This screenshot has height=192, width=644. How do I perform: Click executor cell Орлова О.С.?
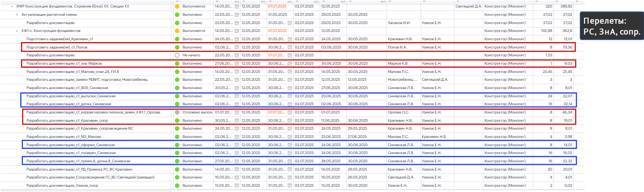click(398, 112)
